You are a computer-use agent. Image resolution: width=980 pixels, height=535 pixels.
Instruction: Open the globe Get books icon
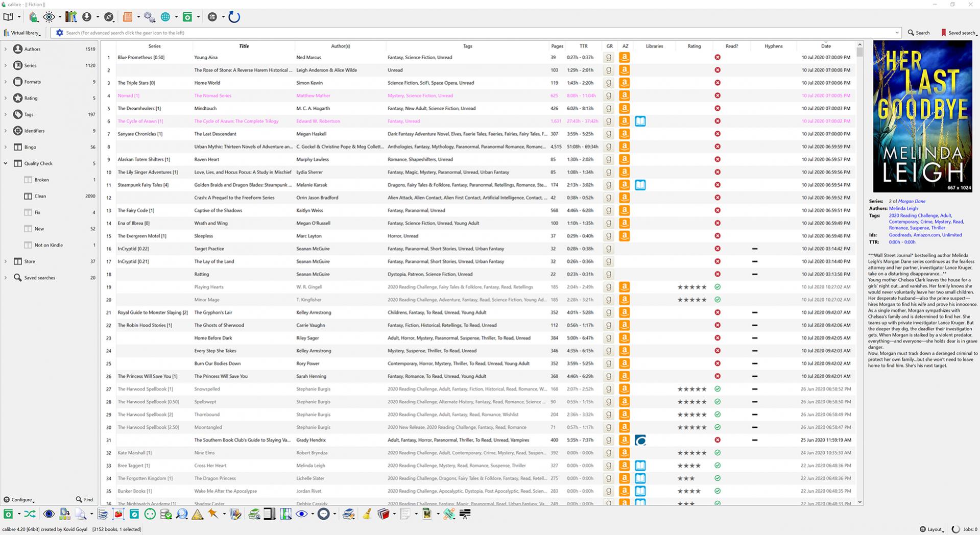coord(165,17)
